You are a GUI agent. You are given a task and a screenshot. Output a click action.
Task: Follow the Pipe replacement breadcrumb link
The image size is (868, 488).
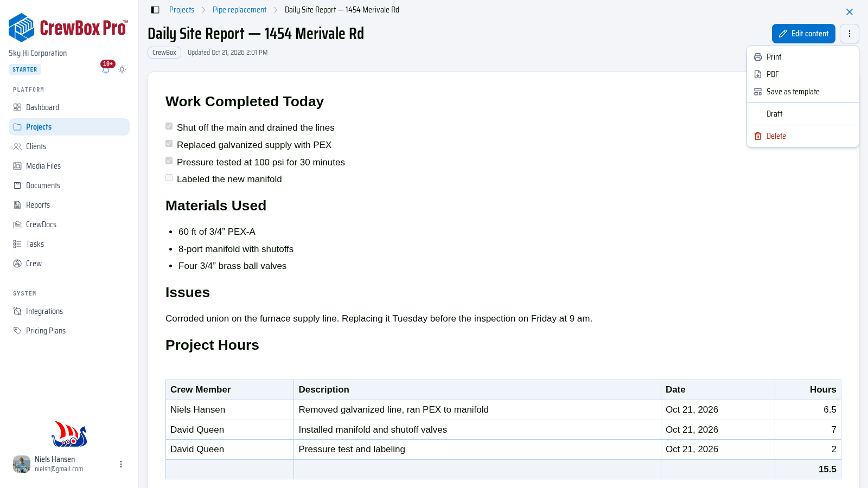[239, 10]
